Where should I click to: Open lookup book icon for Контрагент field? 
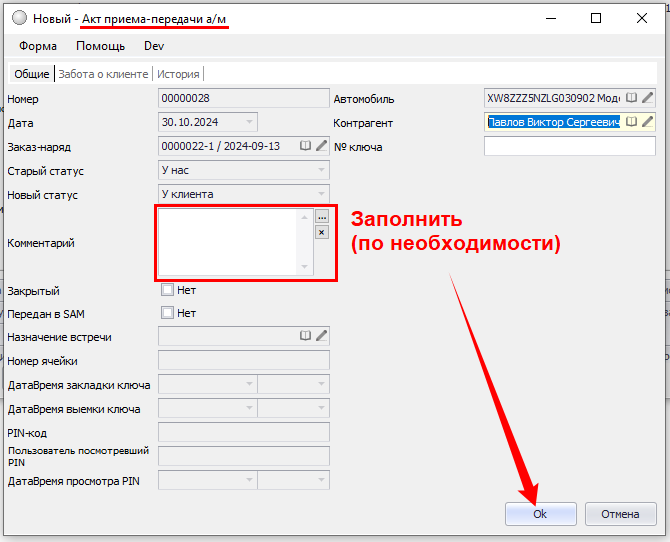(631, 122)
